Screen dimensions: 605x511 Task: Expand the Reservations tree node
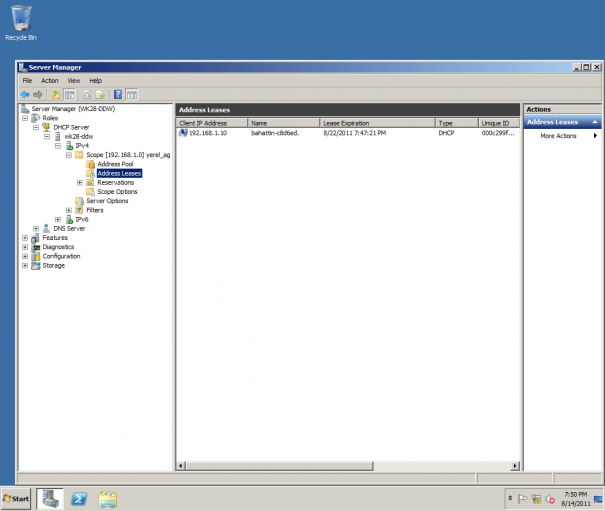click(x=79, y=183)
